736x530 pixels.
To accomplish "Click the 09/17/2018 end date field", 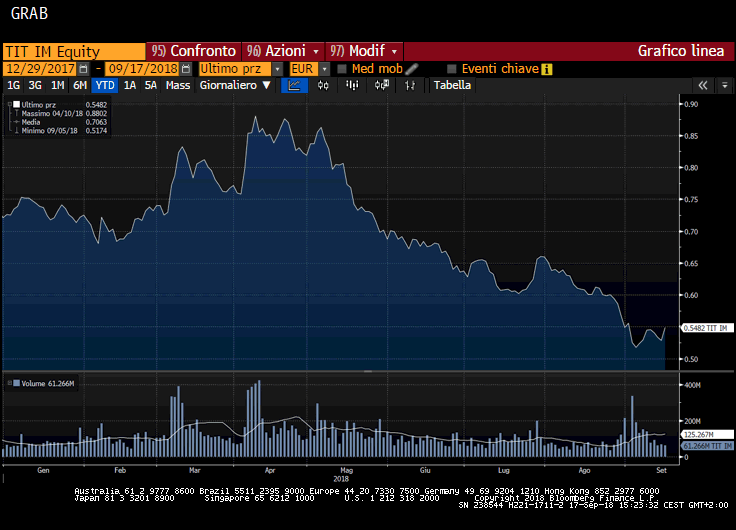I will [143, 69].
